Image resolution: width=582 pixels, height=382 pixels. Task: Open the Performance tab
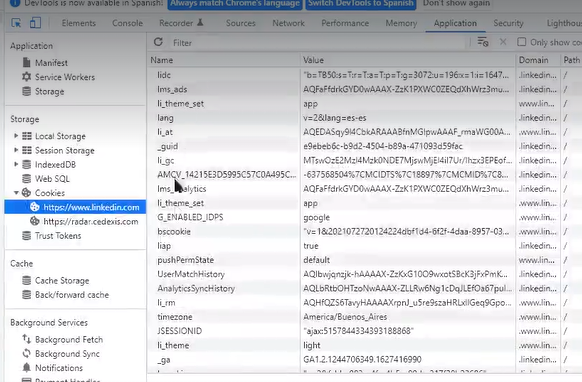coord(345,23)
